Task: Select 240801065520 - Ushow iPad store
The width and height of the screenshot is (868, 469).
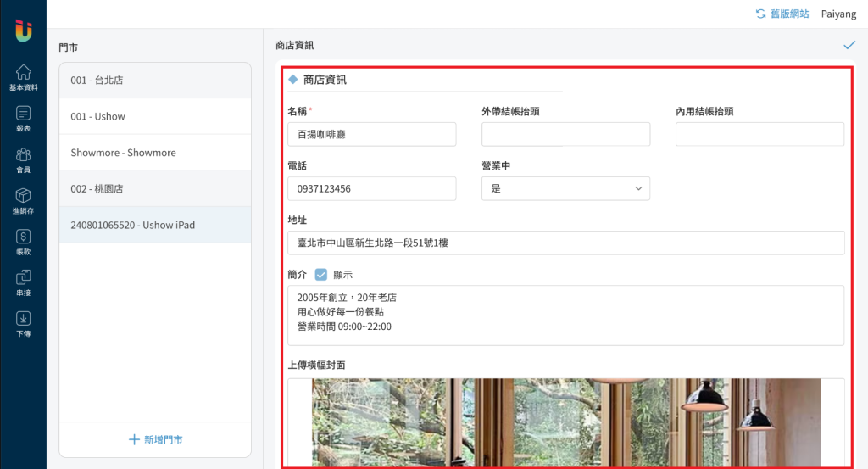Action: [155, 226]
